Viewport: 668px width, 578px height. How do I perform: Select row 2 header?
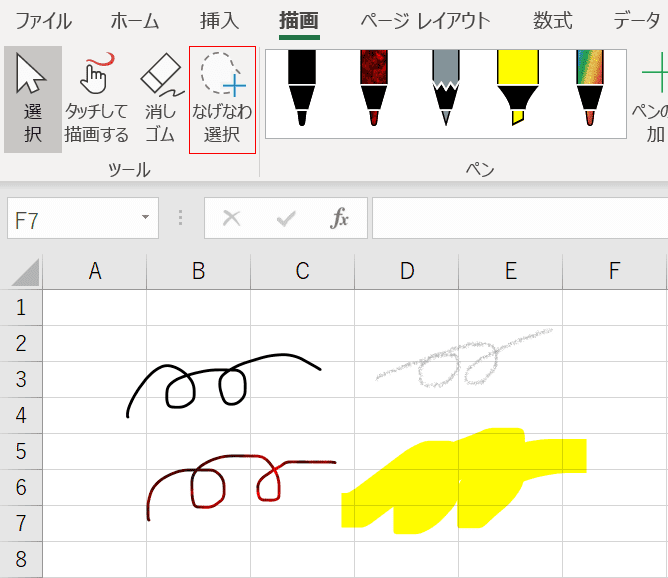[21, 343]
